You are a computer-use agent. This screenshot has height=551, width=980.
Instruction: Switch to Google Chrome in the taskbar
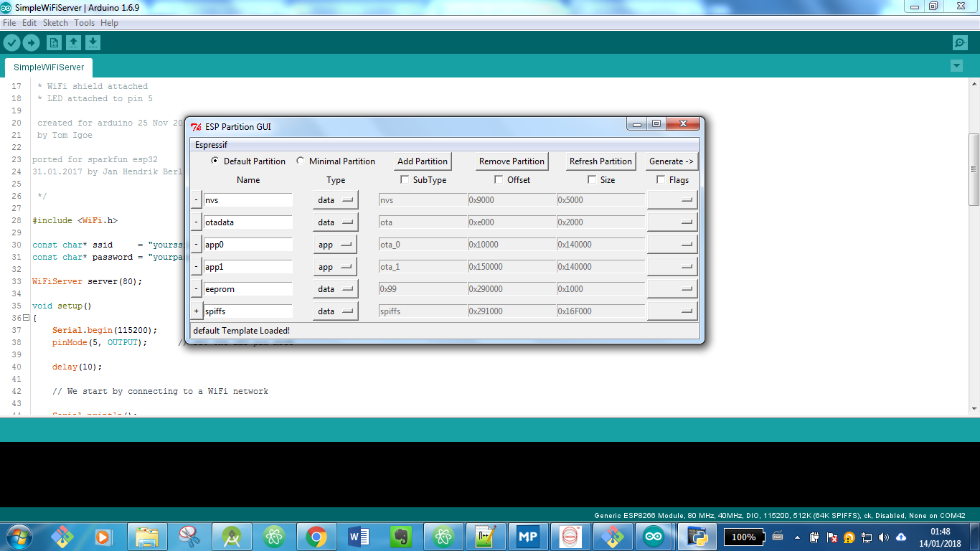coord(316,537)
